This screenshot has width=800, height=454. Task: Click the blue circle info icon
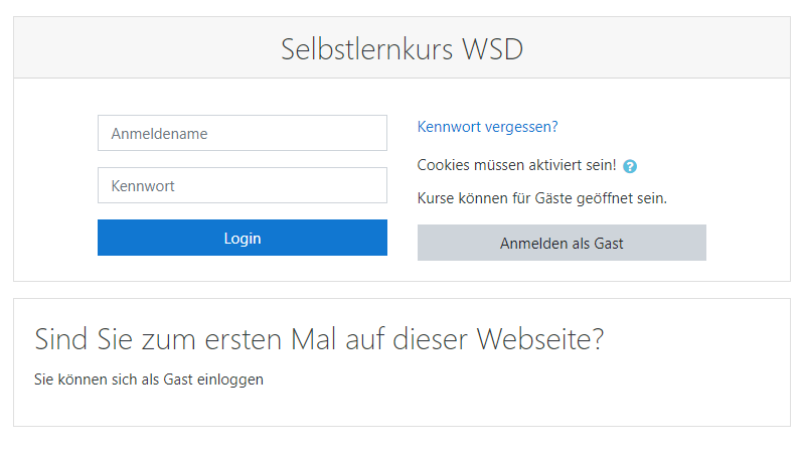click(630, 166)
